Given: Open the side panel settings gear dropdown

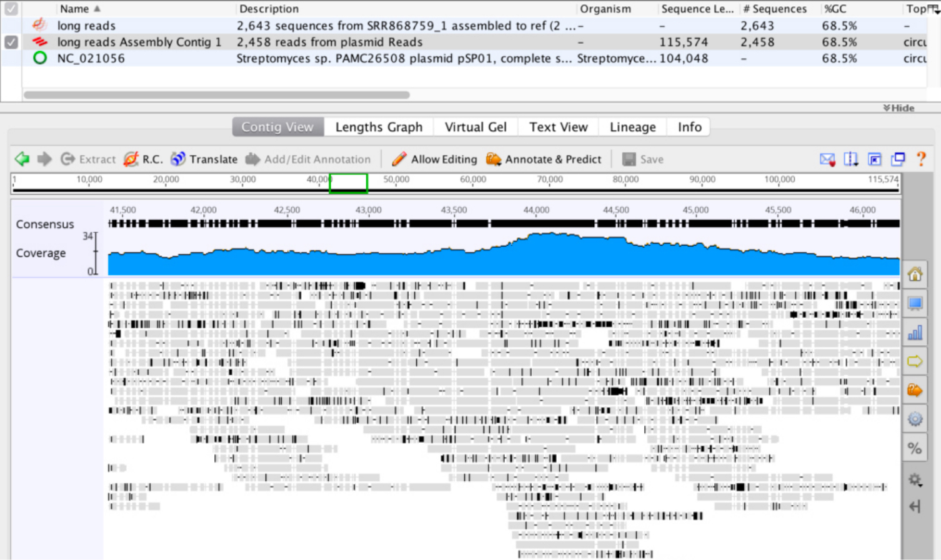Looking at the screenshot, I should click(915, 479).
